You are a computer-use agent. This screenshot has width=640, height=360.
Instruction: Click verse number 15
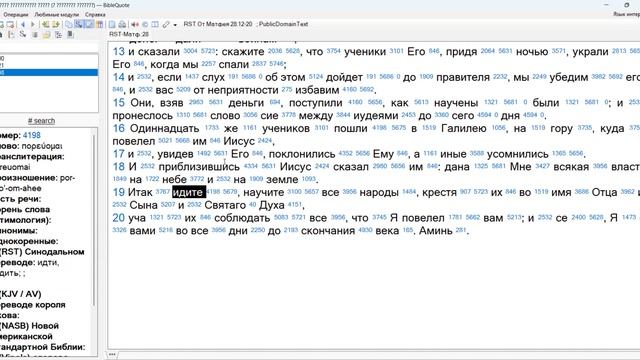click(119, 102)
